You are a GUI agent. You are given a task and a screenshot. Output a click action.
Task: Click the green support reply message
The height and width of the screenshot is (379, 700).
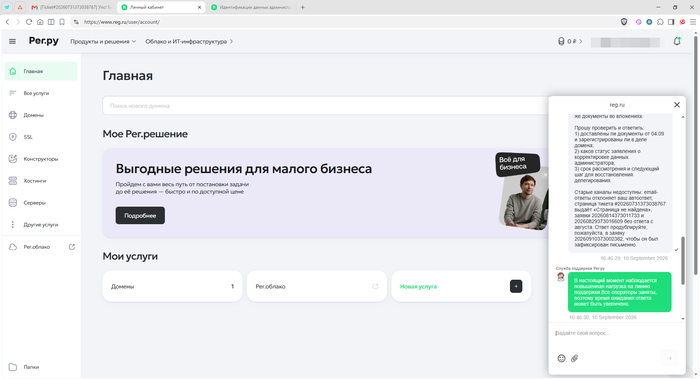pos(619,292)
